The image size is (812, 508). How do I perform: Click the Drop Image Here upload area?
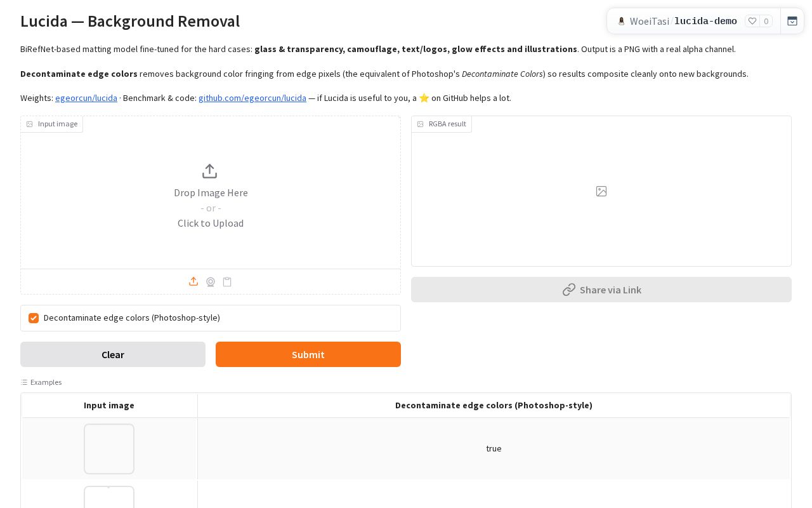point(211,192)
